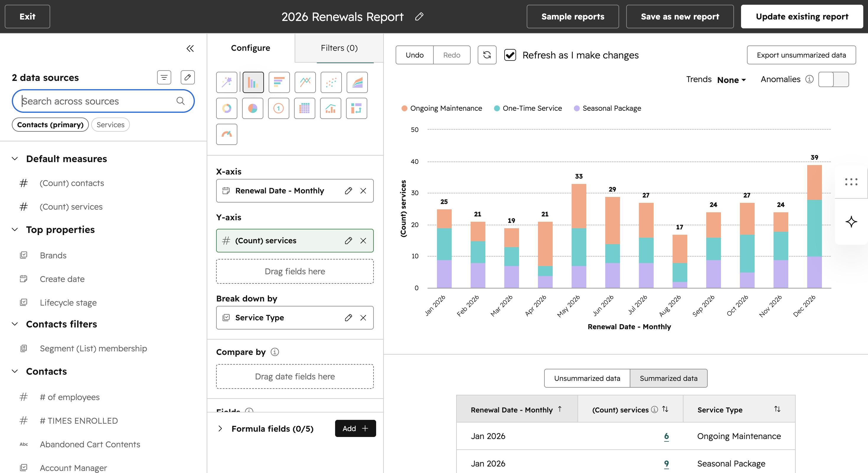Image resolution: width=868 pixels, height=473 pixels.
Task: Choose the donut chart type icon
Action: [226, 108]
